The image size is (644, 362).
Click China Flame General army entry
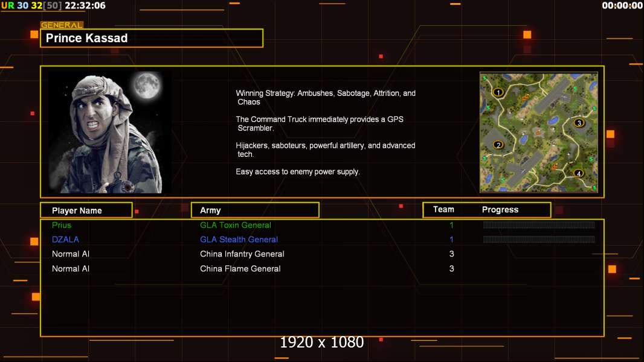coord(240,268)
